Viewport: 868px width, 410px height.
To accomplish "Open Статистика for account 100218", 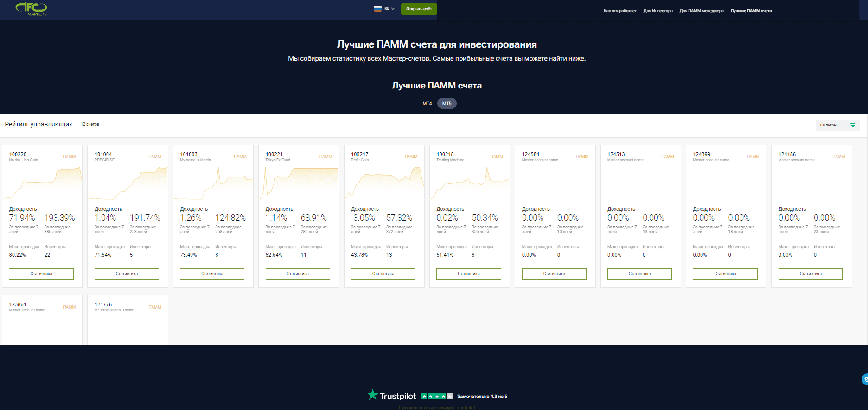I will (x=469, y=274).
